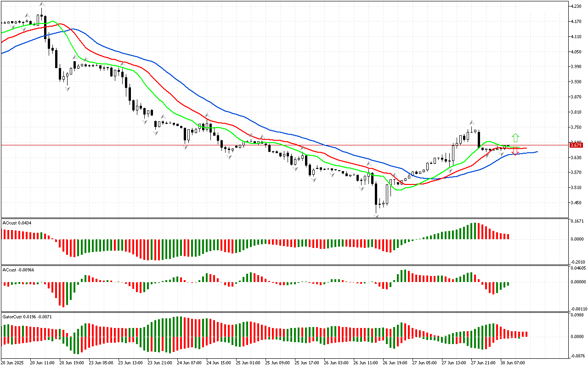
Task: Click the up fractal above the 27 Jun peak
Action: [472, 122]
